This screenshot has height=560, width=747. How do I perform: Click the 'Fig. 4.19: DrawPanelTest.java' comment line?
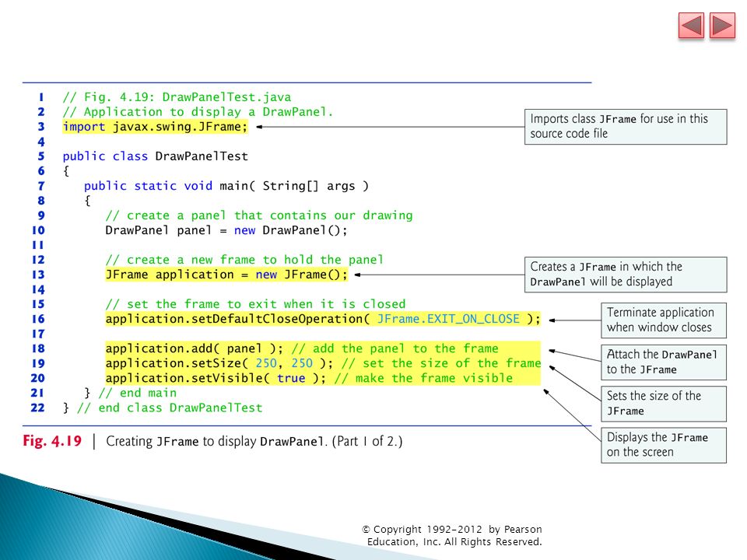[x=177, y=97]
